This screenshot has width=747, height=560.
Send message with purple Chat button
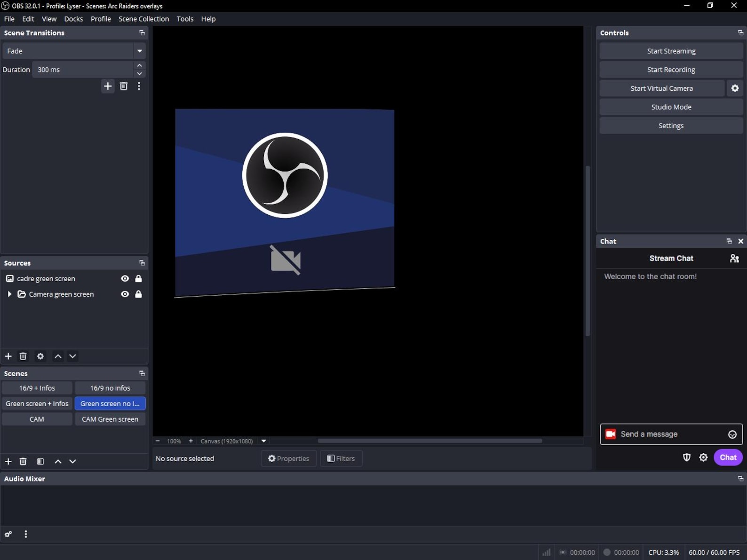point(728,457)
